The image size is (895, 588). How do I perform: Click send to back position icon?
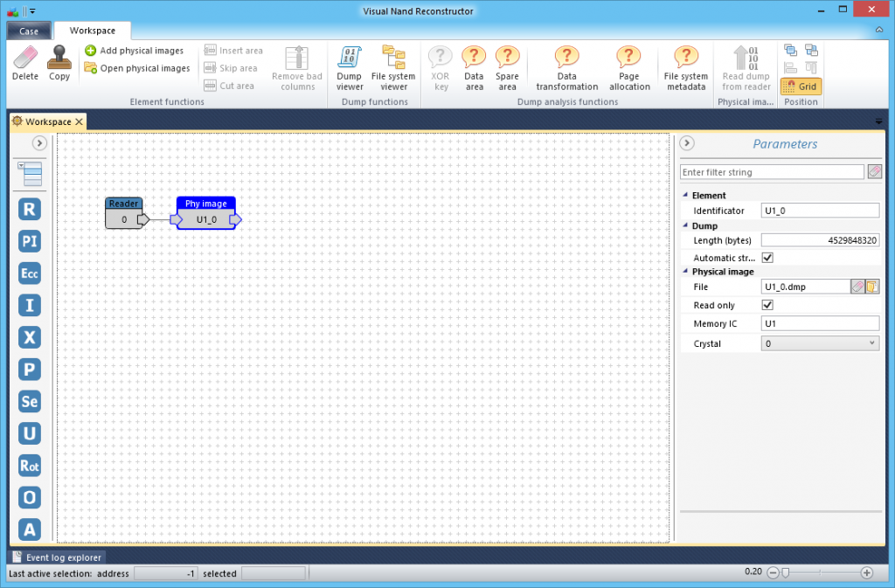[x=811, y=50]
